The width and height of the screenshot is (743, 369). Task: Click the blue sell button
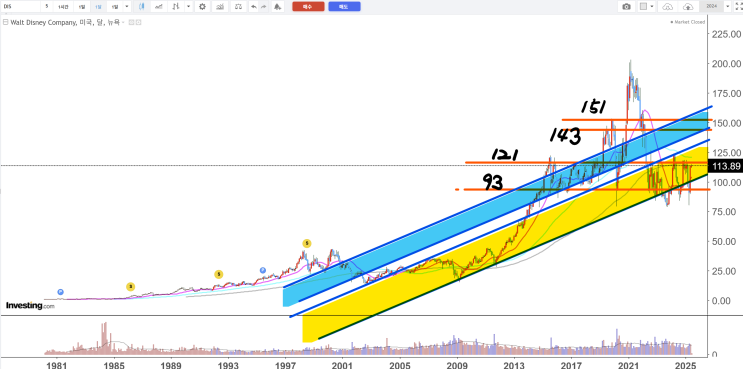(344, 7)
